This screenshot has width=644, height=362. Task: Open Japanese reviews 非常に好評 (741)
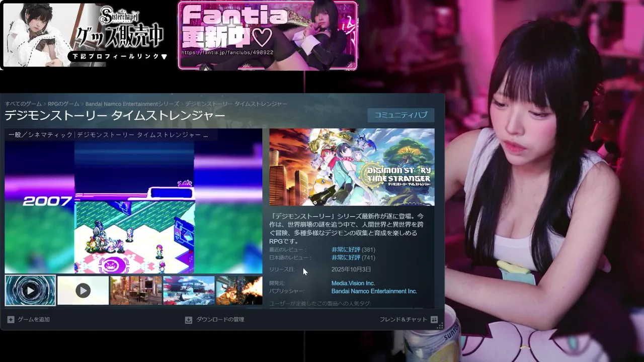353,258
